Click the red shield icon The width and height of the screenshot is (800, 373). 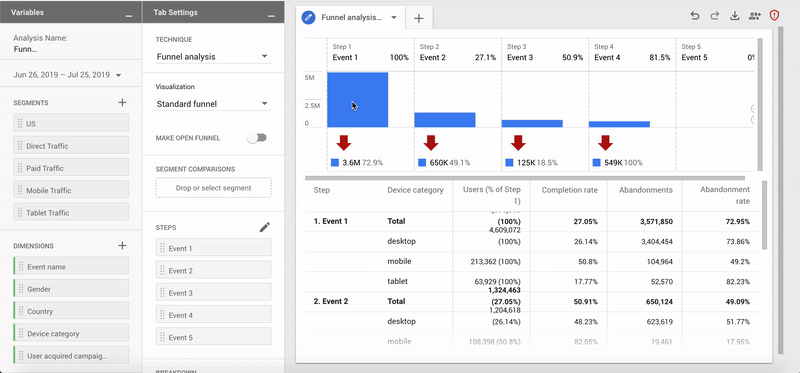tap(774, 15)
